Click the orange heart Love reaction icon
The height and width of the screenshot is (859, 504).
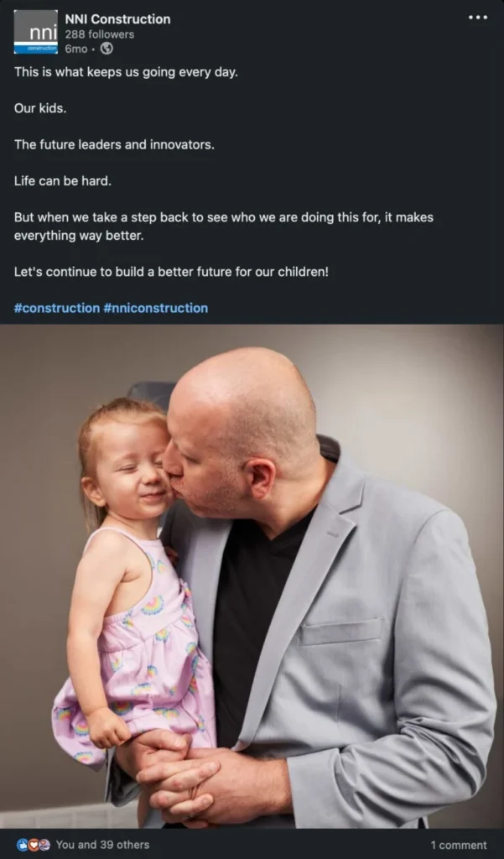[33, 845]
